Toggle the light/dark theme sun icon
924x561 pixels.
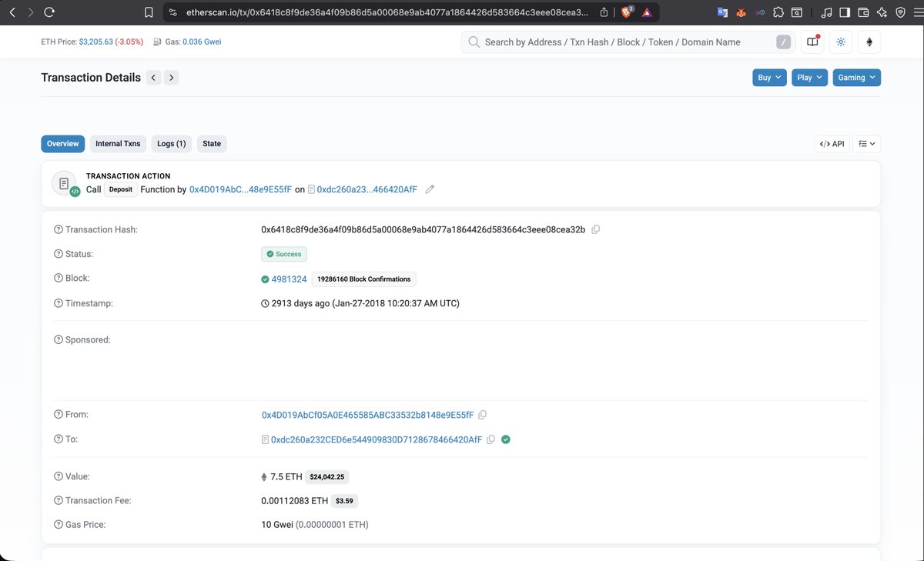(x=841, y=42)
